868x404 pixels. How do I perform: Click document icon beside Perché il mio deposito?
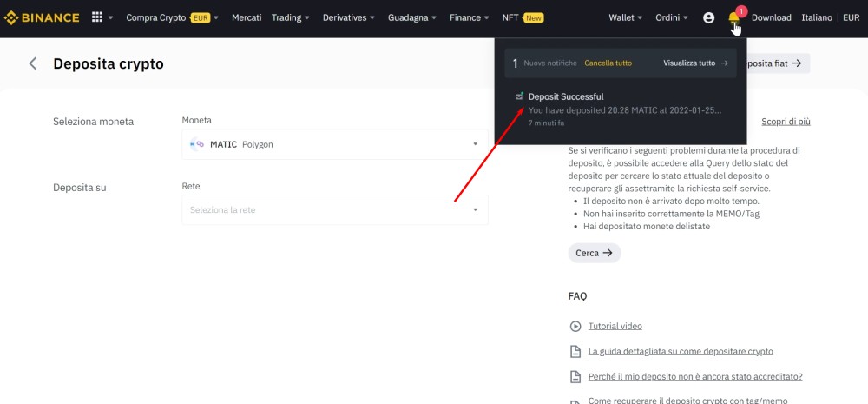(575, 377)
